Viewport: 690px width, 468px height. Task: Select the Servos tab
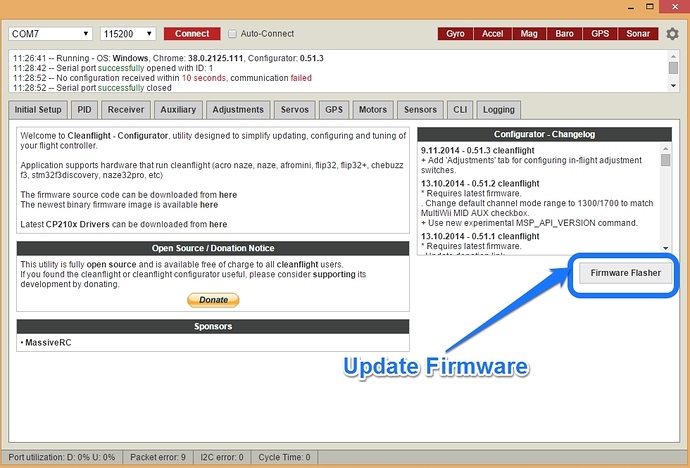click(294, 110)
